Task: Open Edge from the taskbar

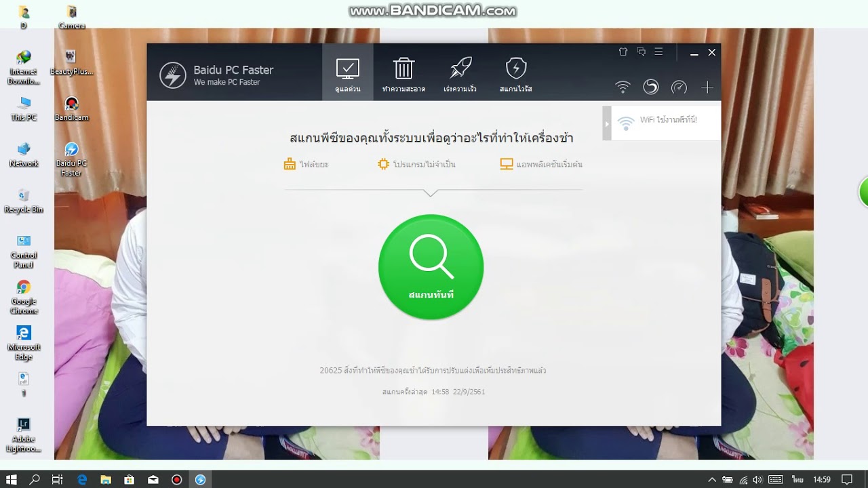Action: 82,479
